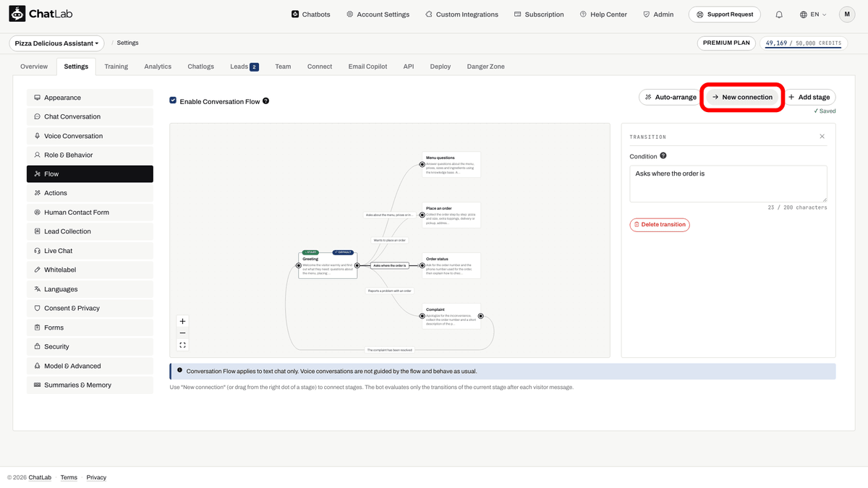Click the Model & Advanced icon

[38, 366]
